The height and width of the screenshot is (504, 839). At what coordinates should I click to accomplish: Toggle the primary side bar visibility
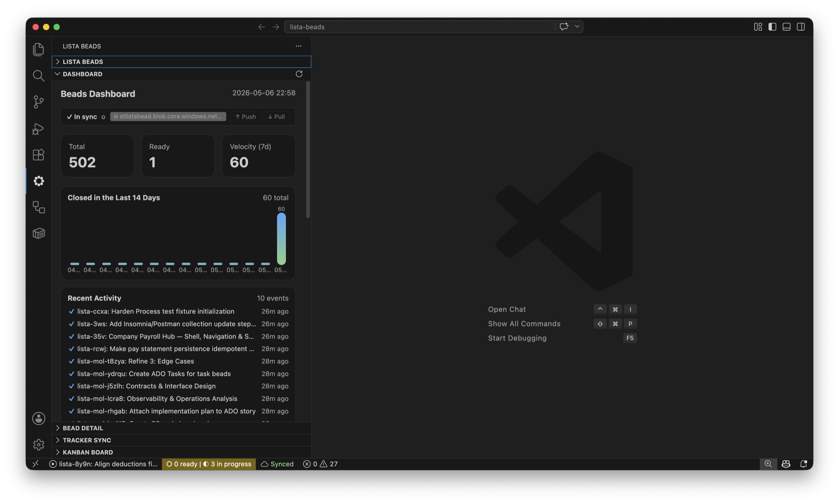point(772,27)
